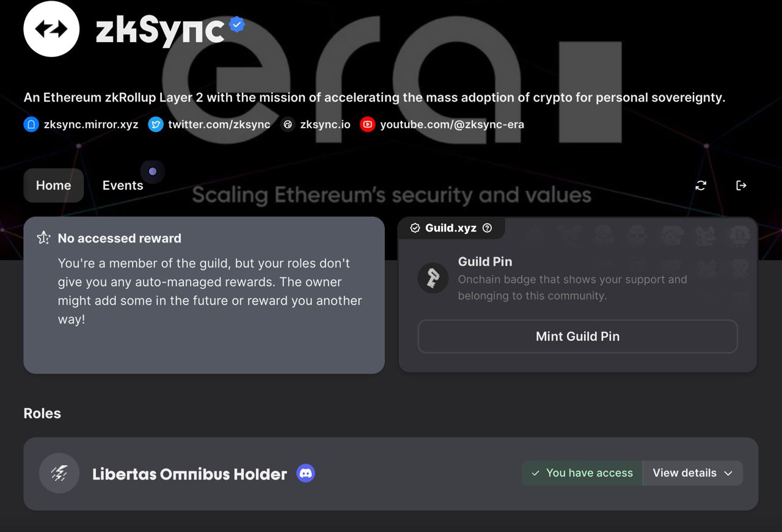Viewport: 782px width, 532px height.
Task: Expand View details for the role
Action: pos(693,473)
